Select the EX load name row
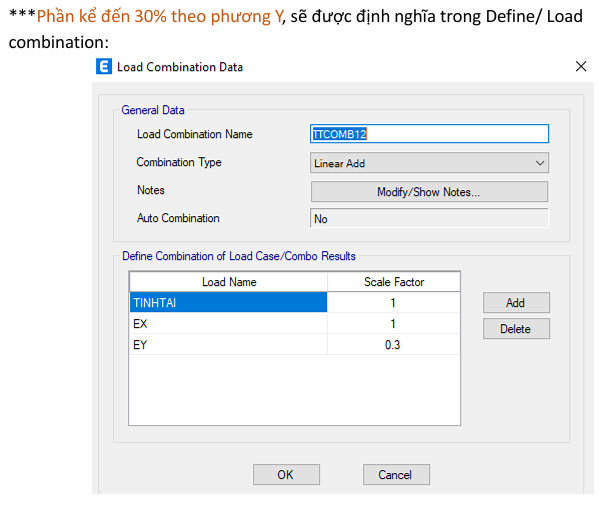616x505 pixels. pos(229,324)
